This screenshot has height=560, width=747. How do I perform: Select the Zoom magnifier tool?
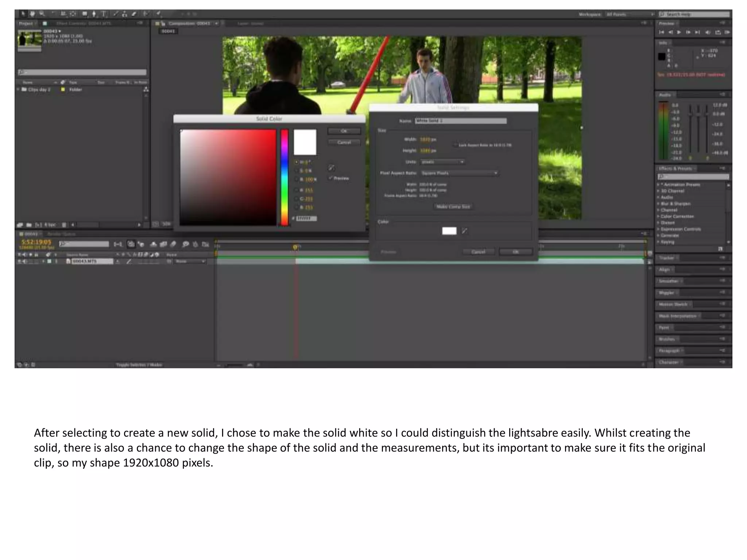(42, 14)
